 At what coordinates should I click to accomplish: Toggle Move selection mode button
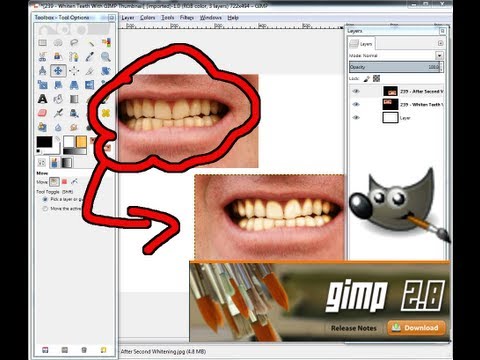(64, 182)
